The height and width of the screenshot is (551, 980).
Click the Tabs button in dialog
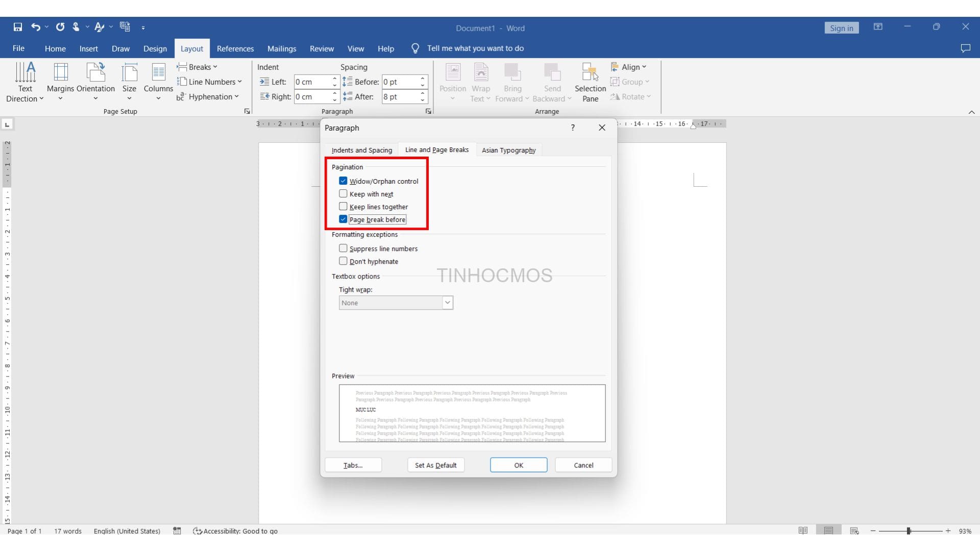pos(353,465)
